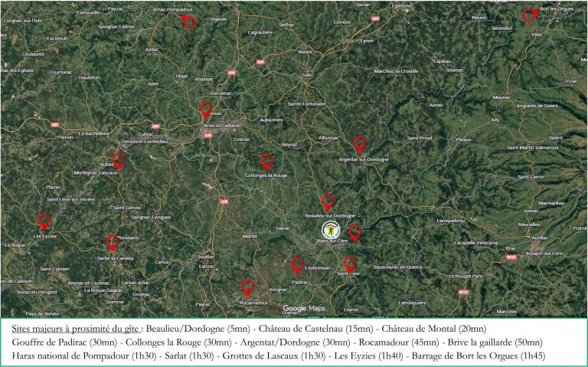The height and width of the screenshot is (367, 588).
Task: Click the Beynat label
Action: (289, 145)
